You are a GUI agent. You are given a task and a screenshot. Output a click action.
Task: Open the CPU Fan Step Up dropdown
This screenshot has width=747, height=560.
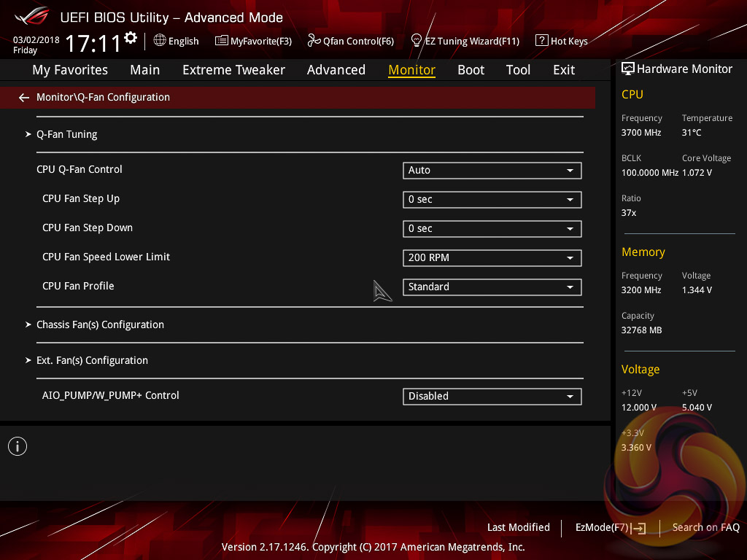492,199
